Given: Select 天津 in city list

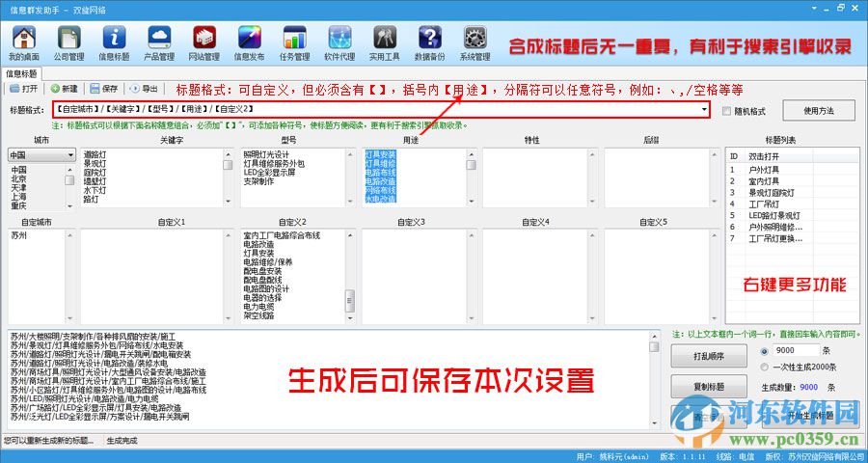Looking at the screenshot, I should tap(19, 188).
